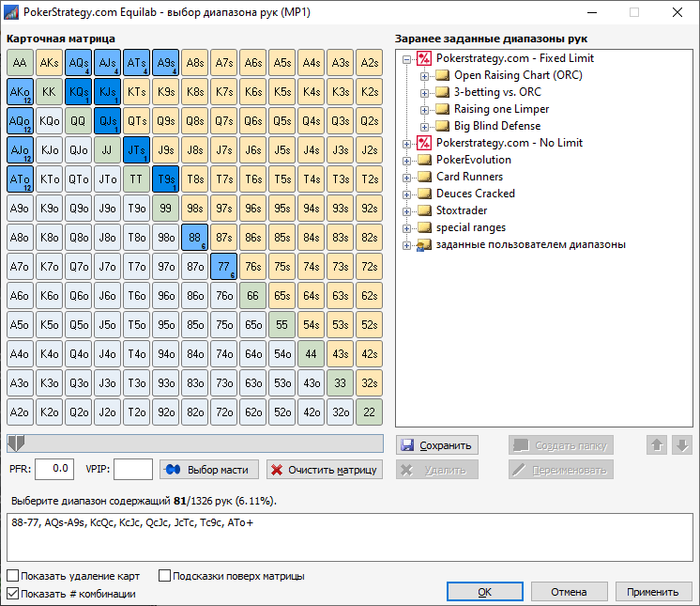Expand the Big Blind Defense folder
The image size is (700, 606).
point(425,127)
